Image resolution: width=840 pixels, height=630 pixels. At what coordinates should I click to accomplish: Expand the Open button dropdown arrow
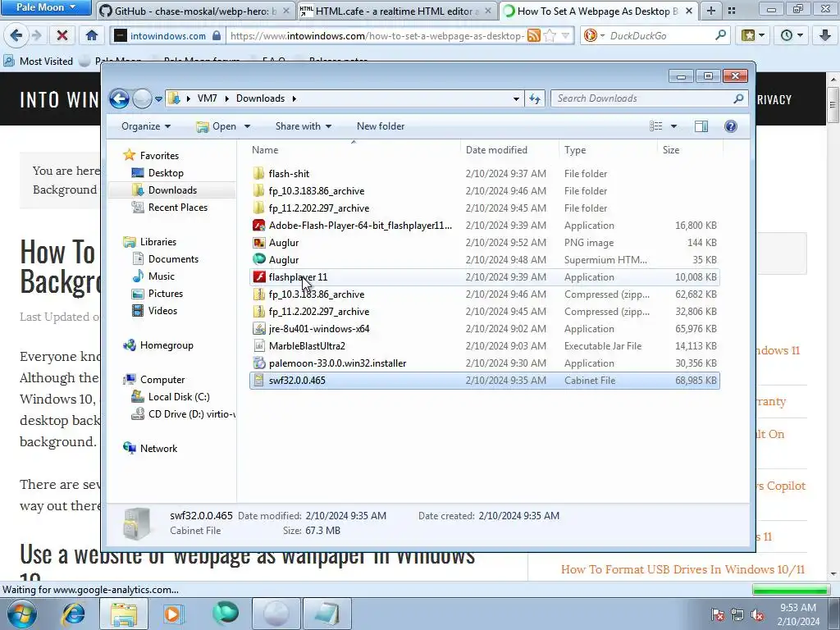coord(248,126)
